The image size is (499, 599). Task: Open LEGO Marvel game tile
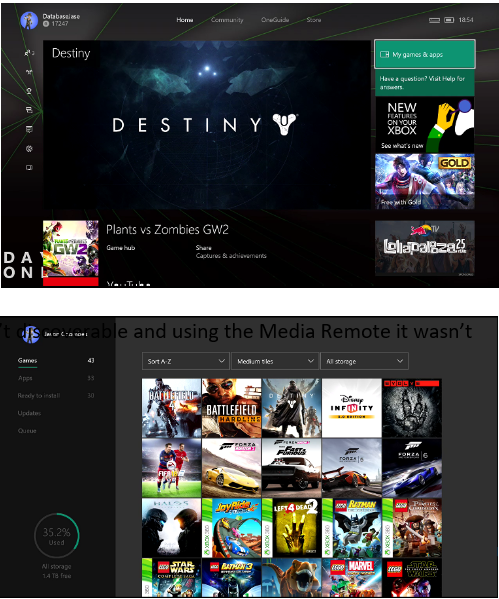[352, 578]
